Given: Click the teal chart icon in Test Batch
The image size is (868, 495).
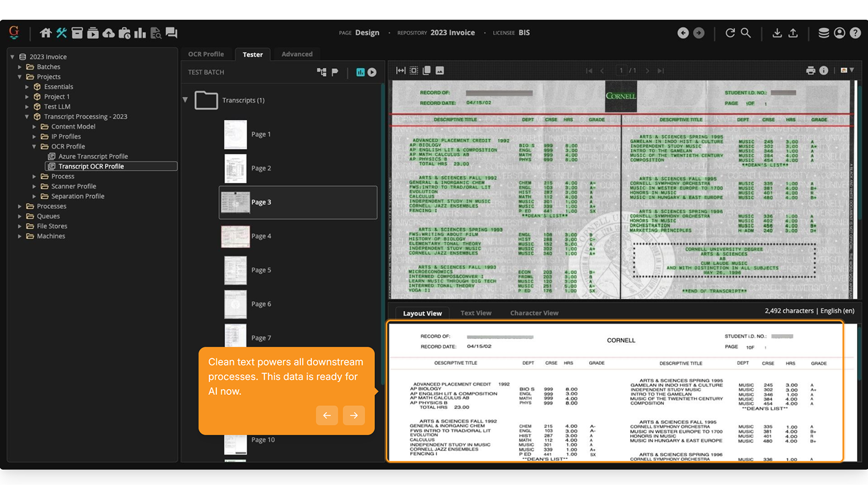Looking at the screenshot, I should pyautogui.click(x=361, y=72).
